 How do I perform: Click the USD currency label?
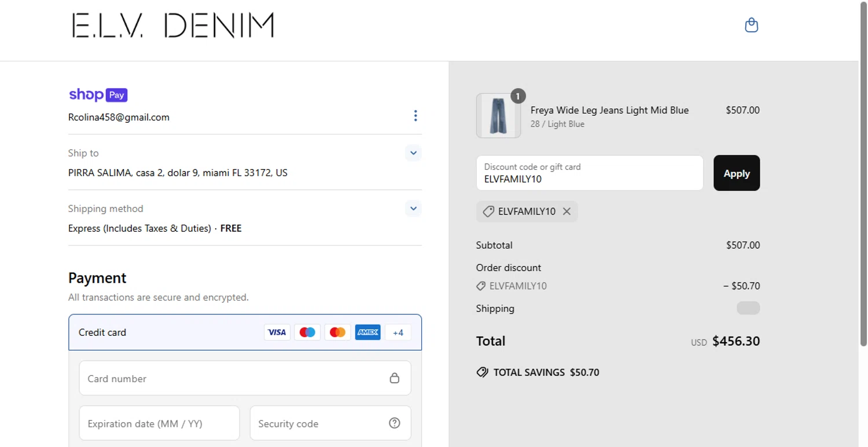[699, 343]
